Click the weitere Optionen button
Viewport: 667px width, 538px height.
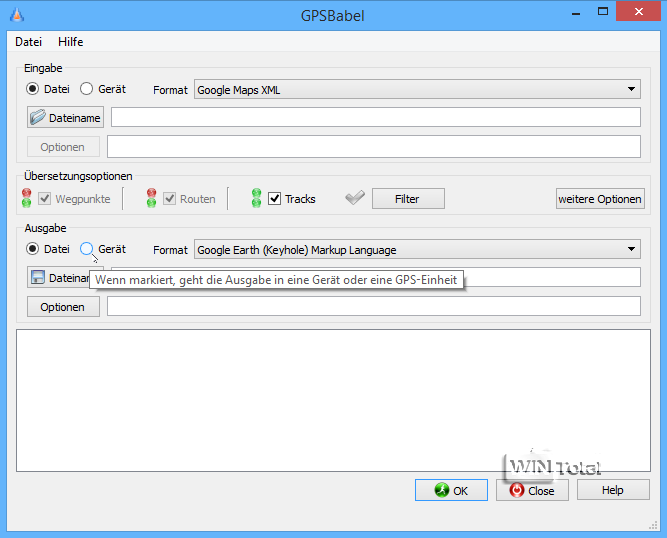pyautogui.click(x=600, y=199)
